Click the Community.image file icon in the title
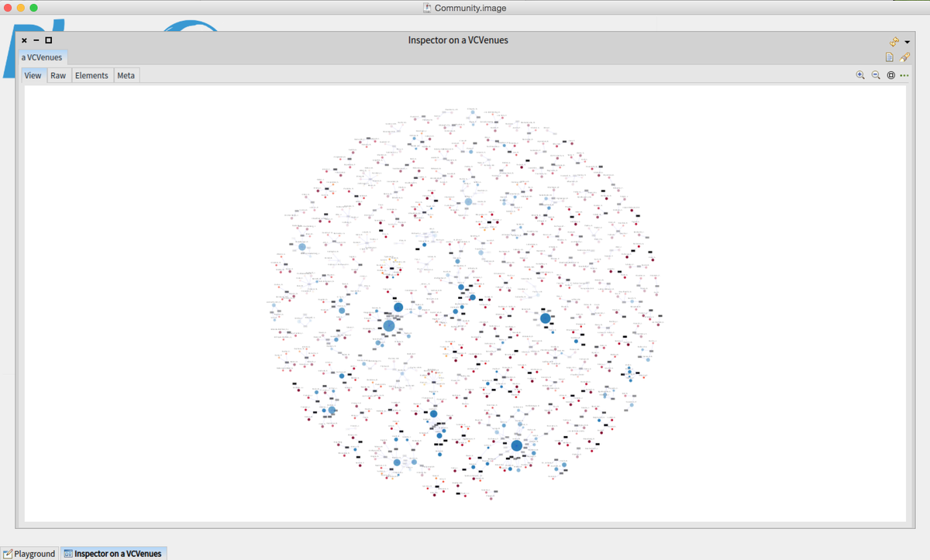930x560 pixels. (427, 8)
